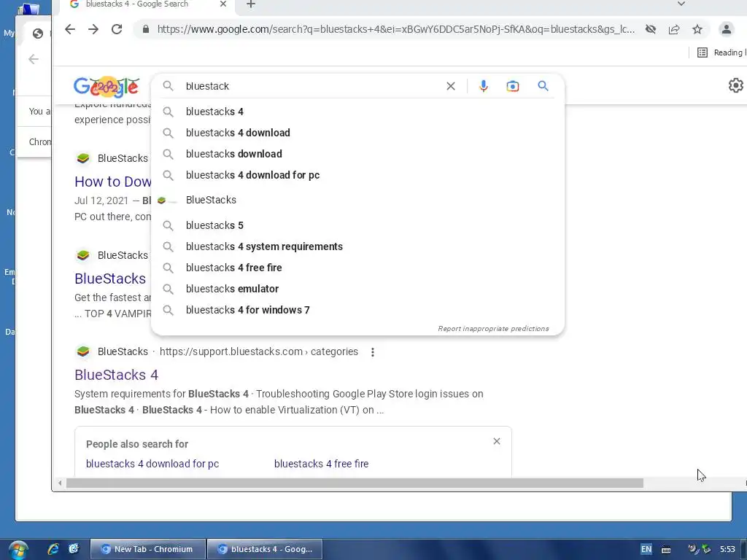Submit search with the blue magnifier
The height and width of the screenshot is (560, 747).
coord(543,86)
